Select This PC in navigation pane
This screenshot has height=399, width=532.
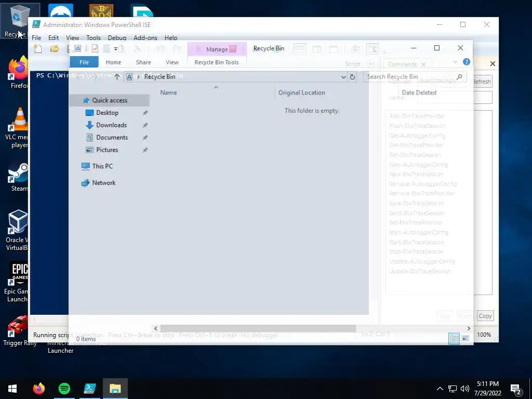102,166
